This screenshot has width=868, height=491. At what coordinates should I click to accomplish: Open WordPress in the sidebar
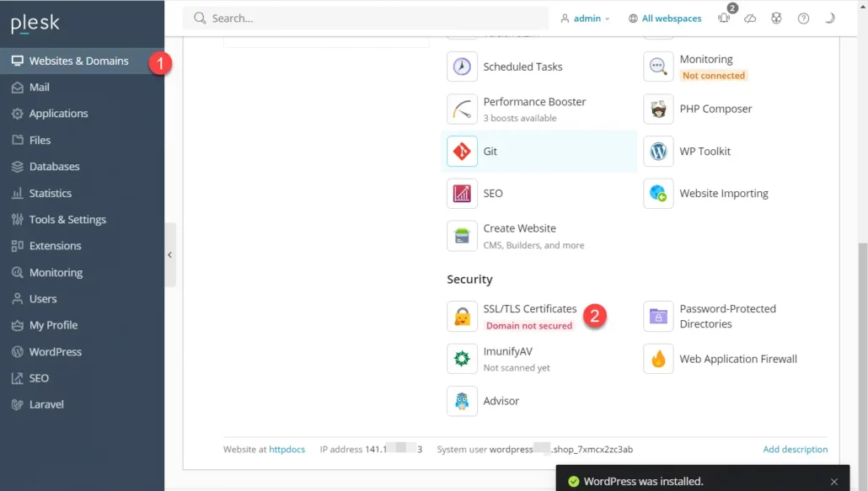point(82,352)
